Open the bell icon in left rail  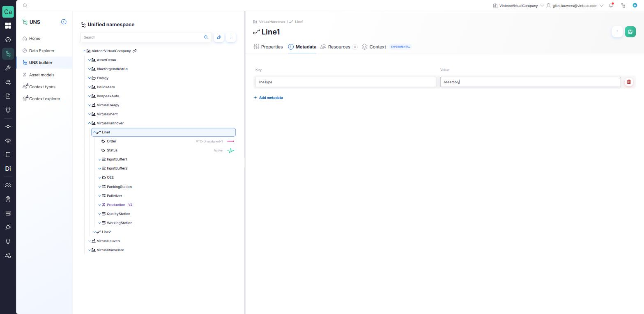point(8,241)
